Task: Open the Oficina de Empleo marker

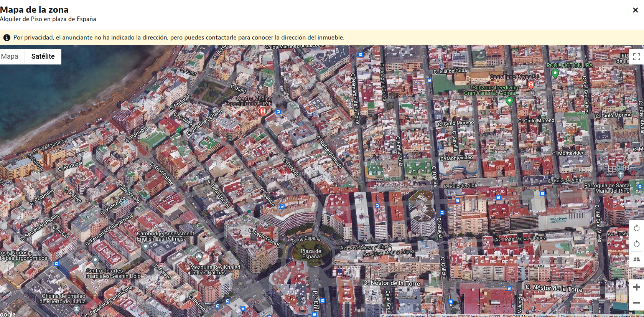Action: [x=77, y=309]
